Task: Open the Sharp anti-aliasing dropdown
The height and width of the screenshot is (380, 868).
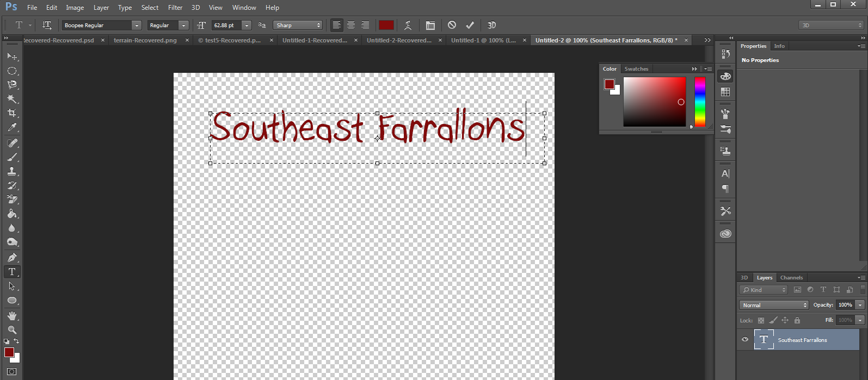Action: pyautogui.click(x=298, y=25)
